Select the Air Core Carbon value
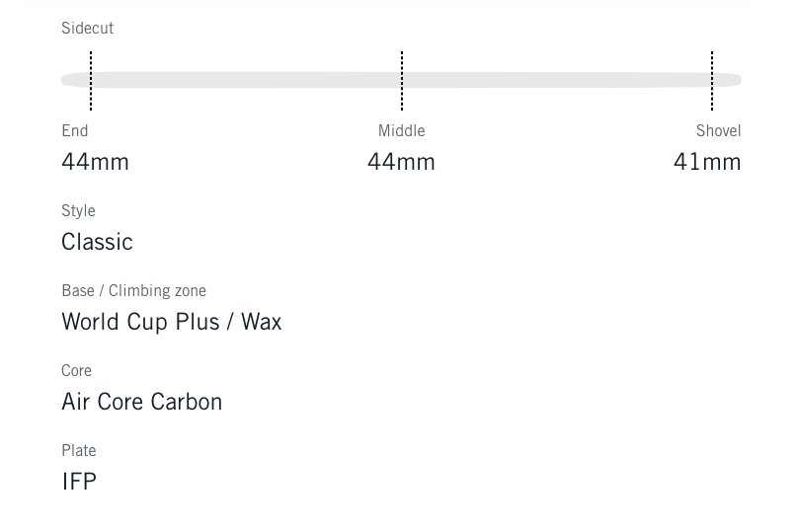The height and width of the screenshot is (532, 797). tap(141, 402)
